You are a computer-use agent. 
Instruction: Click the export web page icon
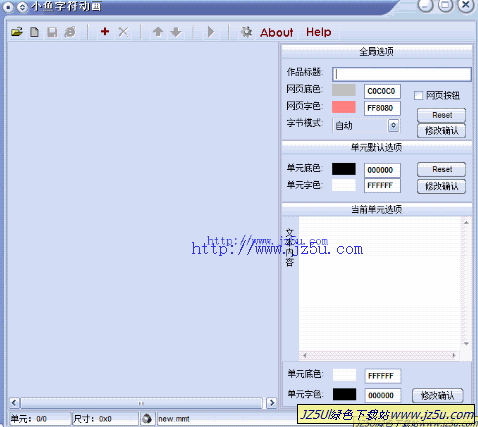click(70, 32)
